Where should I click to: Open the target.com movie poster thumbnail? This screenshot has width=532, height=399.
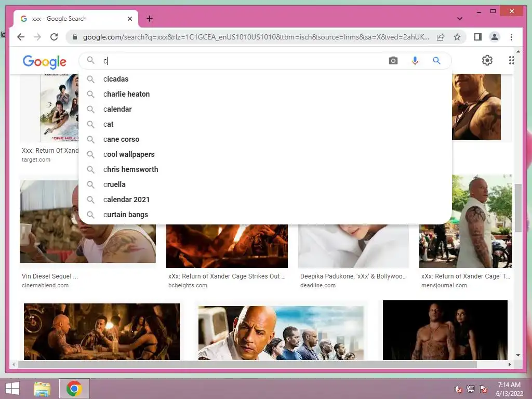click(59, 108)
